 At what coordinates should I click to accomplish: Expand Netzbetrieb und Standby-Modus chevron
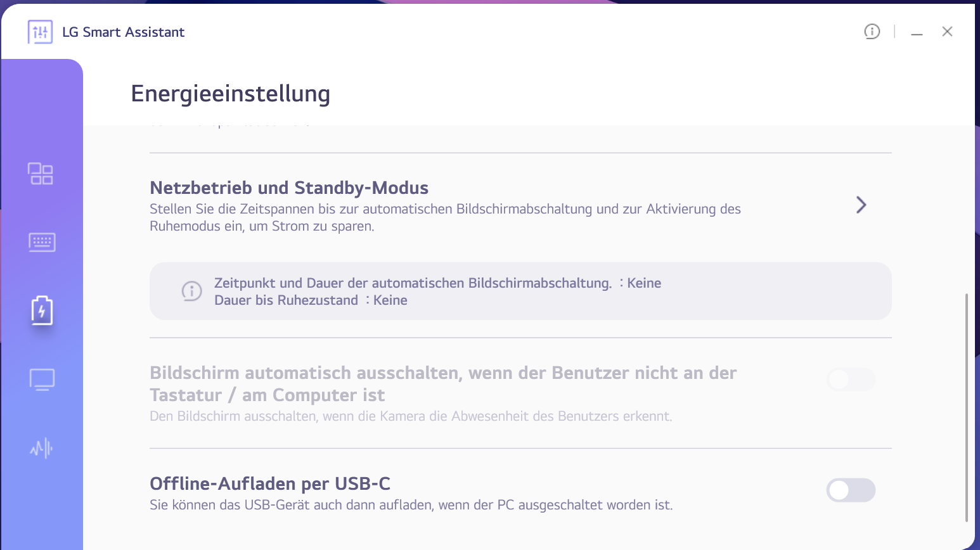(x=861, y=205)
